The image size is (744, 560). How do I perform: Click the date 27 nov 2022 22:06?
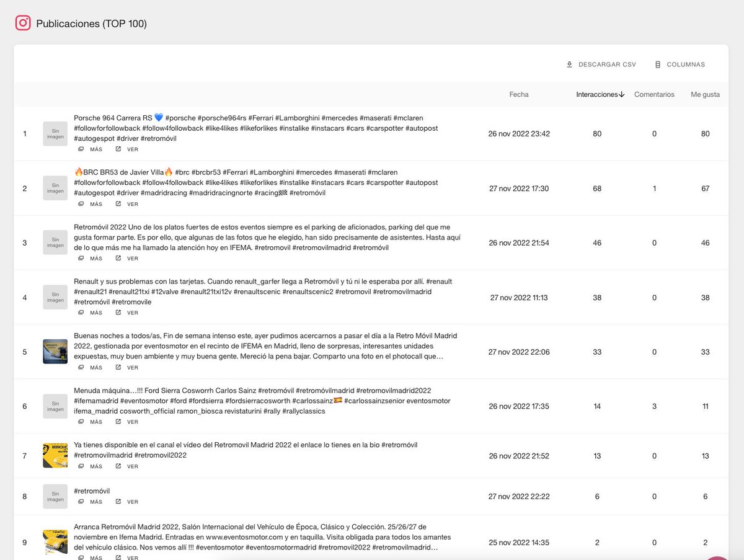point(519,352)
